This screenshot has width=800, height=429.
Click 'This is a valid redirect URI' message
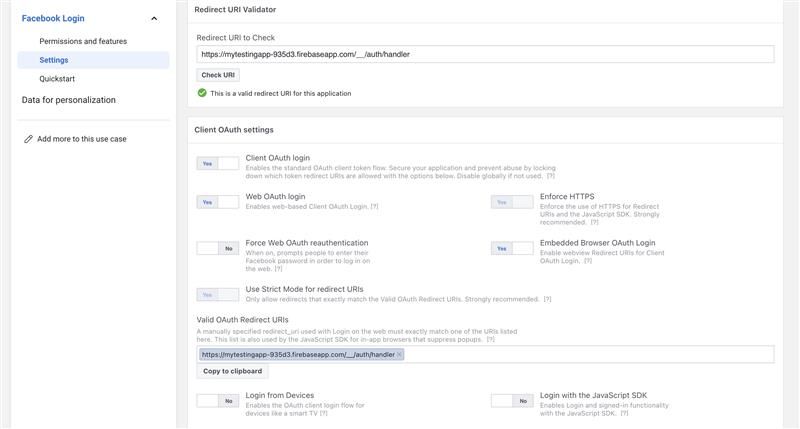click(281, 93)
